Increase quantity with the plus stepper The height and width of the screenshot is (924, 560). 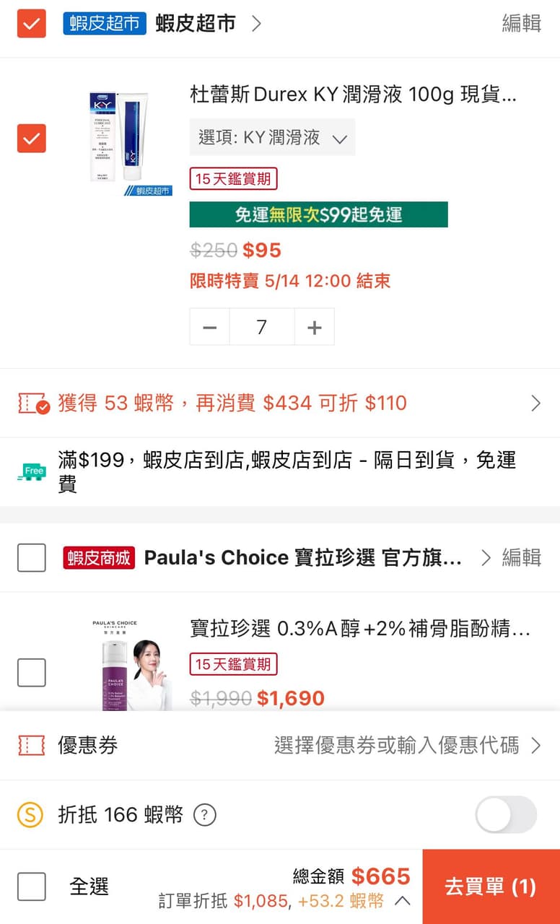coord(315,326)
